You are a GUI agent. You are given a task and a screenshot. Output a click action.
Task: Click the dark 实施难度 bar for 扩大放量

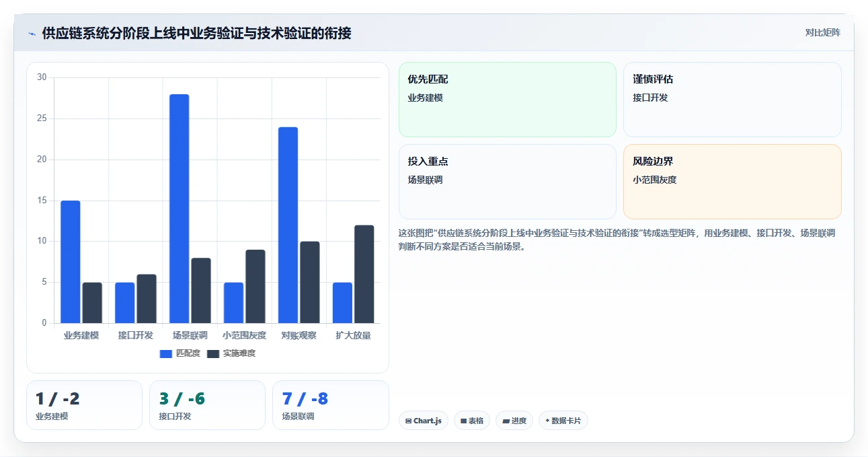pos(364,275)
